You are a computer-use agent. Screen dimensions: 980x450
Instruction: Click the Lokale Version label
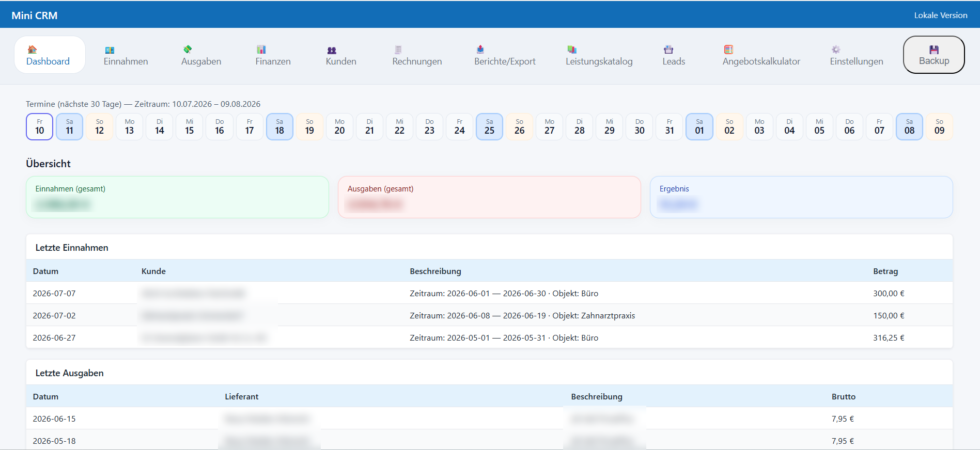[x=941, y=15]
